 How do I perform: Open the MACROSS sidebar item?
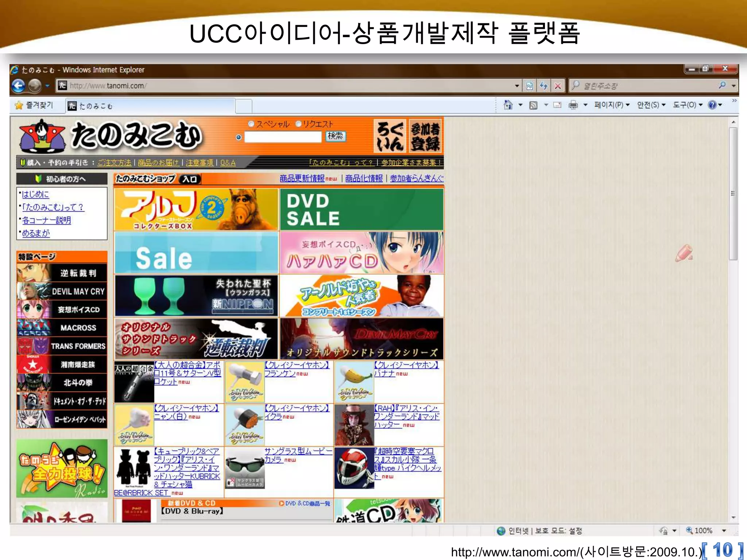click(x=62, y=327)
